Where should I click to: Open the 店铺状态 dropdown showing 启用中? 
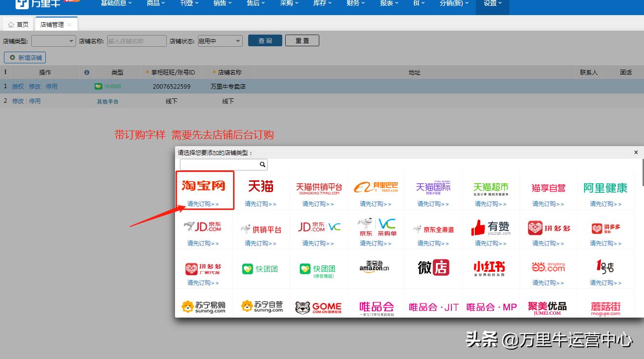[x=220, y=41]
